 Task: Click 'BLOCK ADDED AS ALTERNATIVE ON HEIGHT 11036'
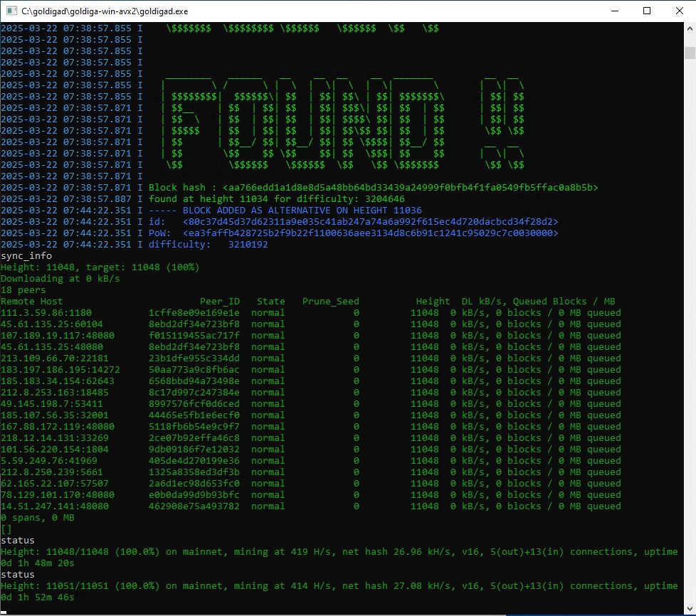(302, 211)
